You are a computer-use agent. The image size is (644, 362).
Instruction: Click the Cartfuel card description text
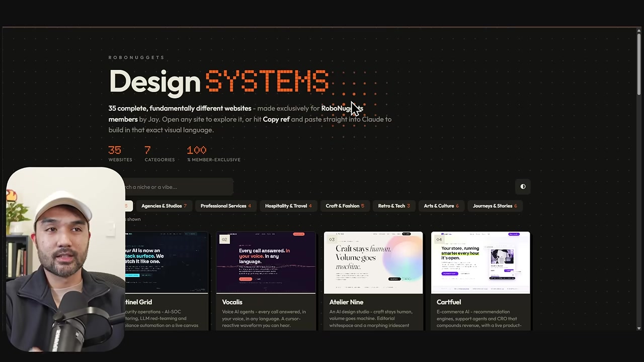click(479, 318)
